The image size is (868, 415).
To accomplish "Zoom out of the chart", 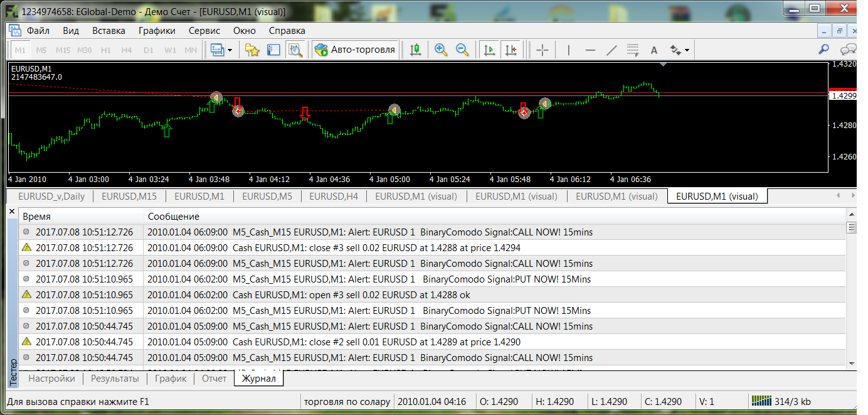I will pos(462,50).
